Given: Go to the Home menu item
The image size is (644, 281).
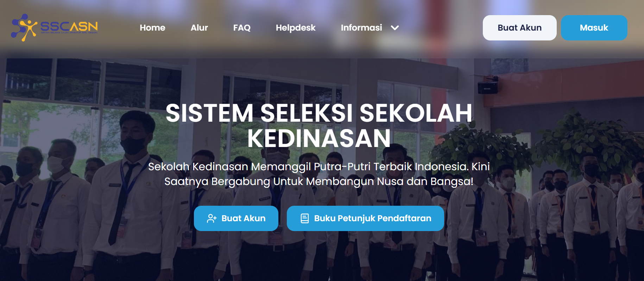Looking at the screenshot, I should [152, 28].
